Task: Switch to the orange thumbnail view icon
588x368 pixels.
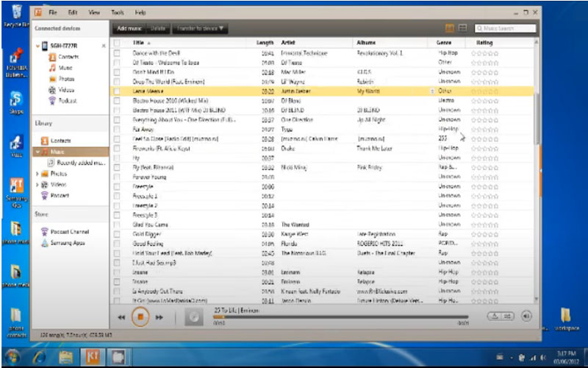Action: (450, 28)
